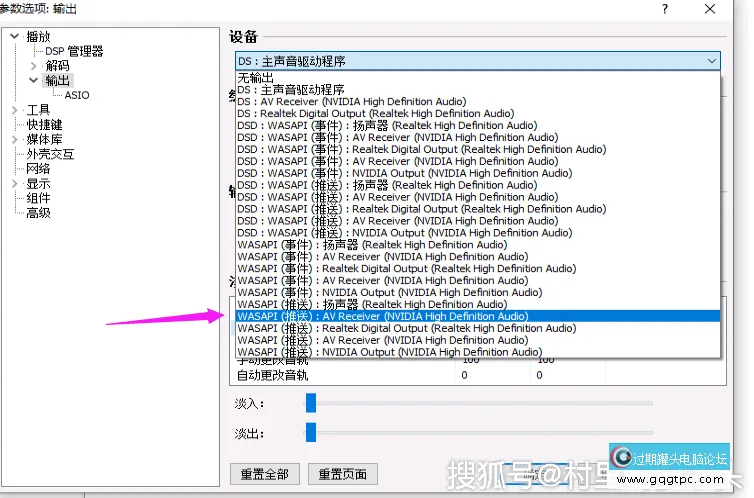Choose 无输出 from device list

point(255,78)
